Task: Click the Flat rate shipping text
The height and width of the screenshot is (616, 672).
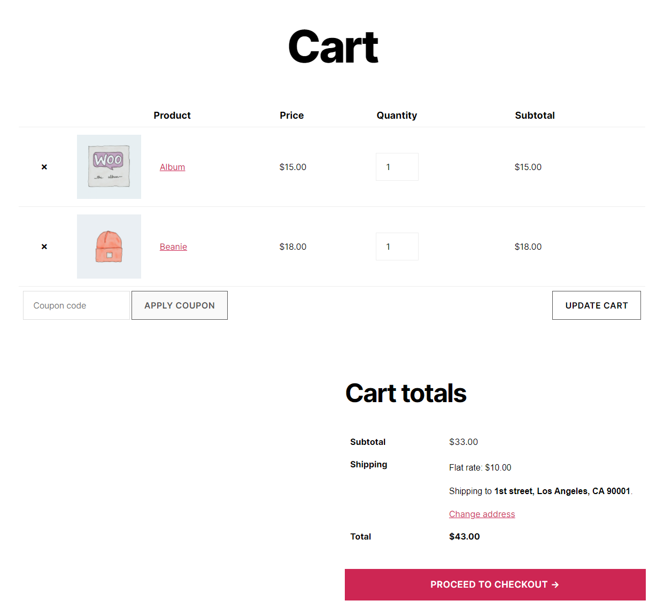Action: point(480,467)
